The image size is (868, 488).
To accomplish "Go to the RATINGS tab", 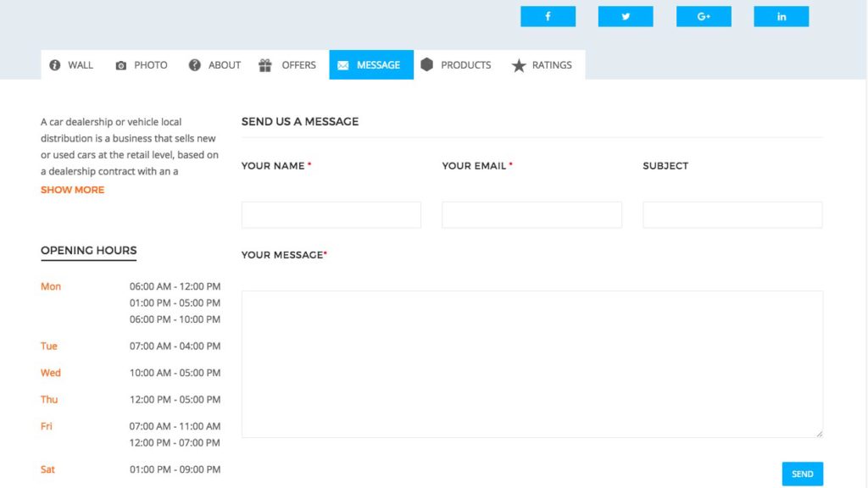I will click(x=543, y=64).
